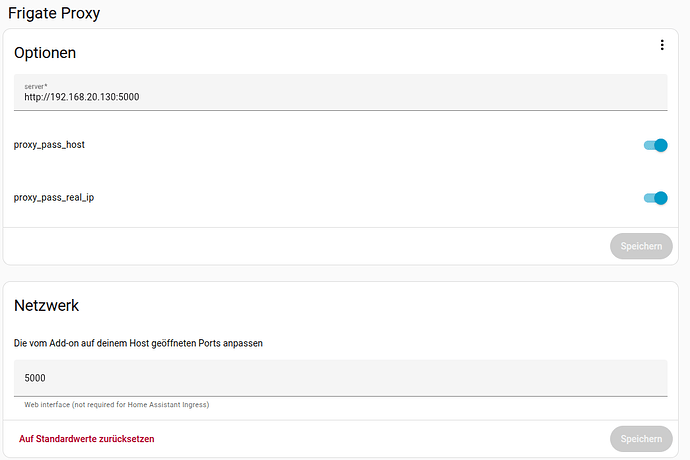
Task: Click the Optionen heading
Action: 45,52
